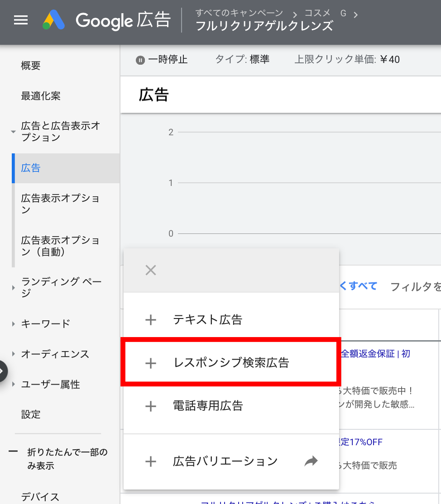This screenshot has height=504, width=441.
Task: Expand the オーディエンス section
Action: click(13, 354)
